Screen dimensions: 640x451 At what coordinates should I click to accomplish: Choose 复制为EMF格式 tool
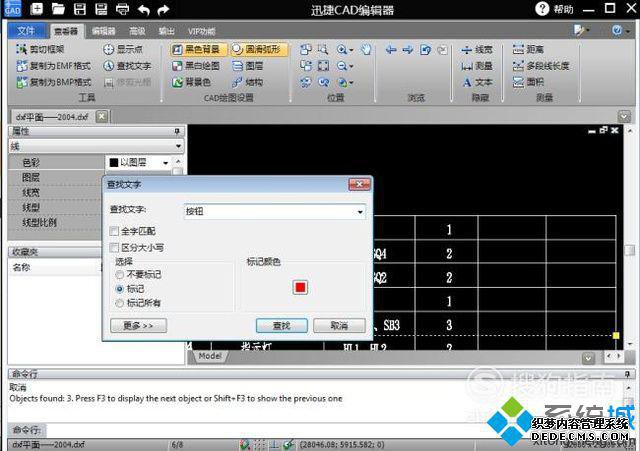pyautogui.click(x=53, y=66)
